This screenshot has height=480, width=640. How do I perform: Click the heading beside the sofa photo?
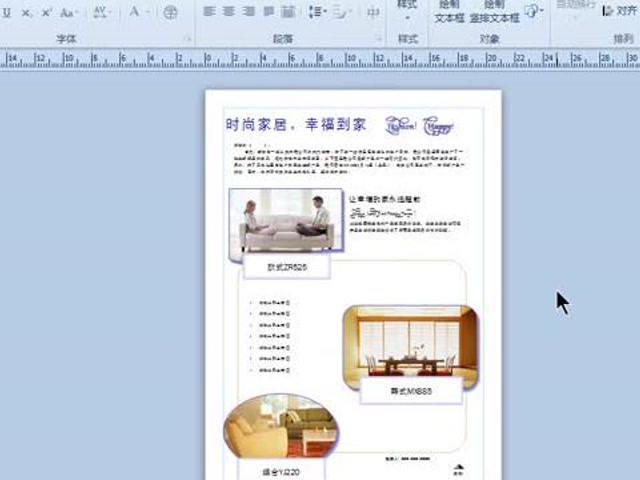(x=384, y=200)
